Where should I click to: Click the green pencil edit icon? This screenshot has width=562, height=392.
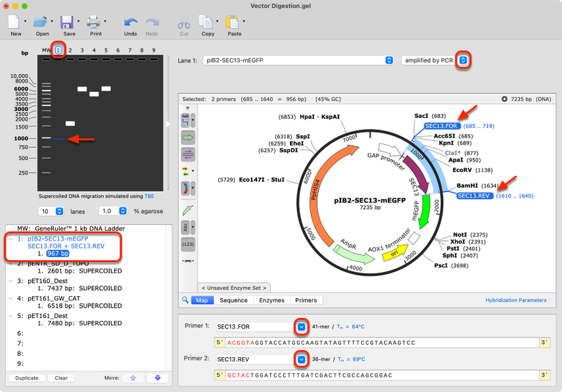[x=188, y=210]
